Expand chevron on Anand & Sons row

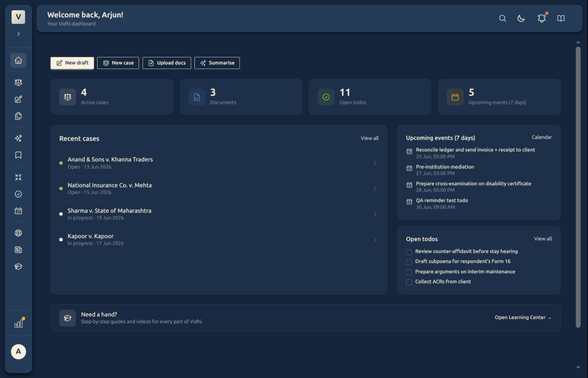(x=375, y=163)
